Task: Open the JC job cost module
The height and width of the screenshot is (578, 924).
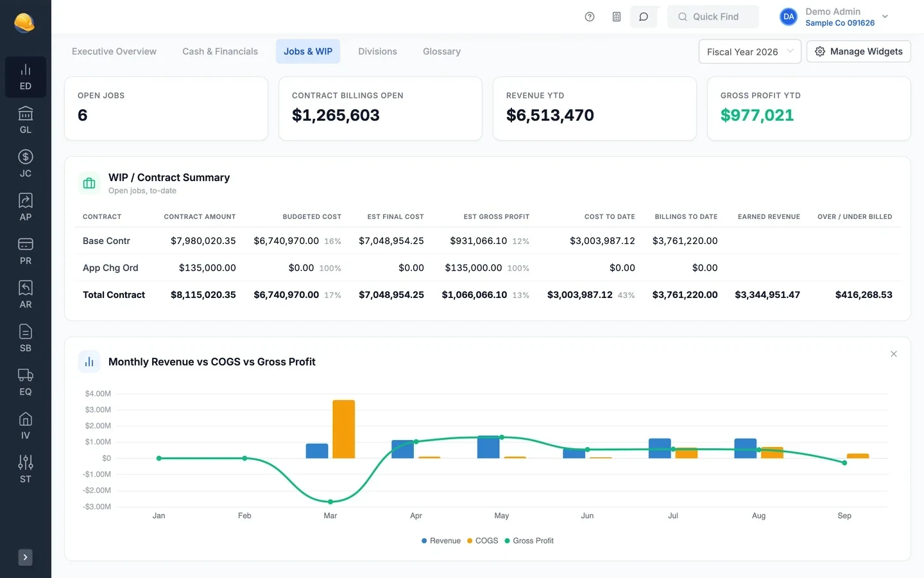Action: 26,164
